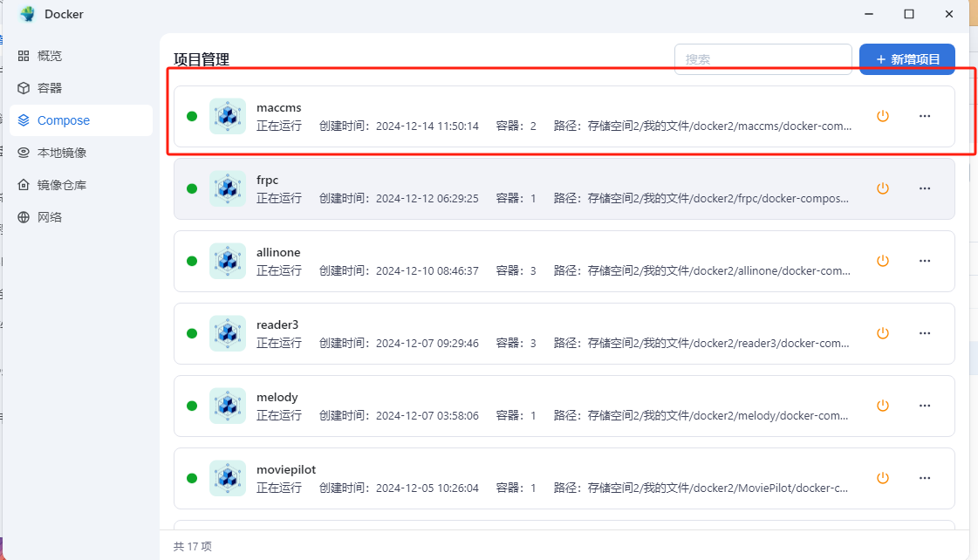
Task: Open more options menu for melody
Action: (x=925, y=406)
